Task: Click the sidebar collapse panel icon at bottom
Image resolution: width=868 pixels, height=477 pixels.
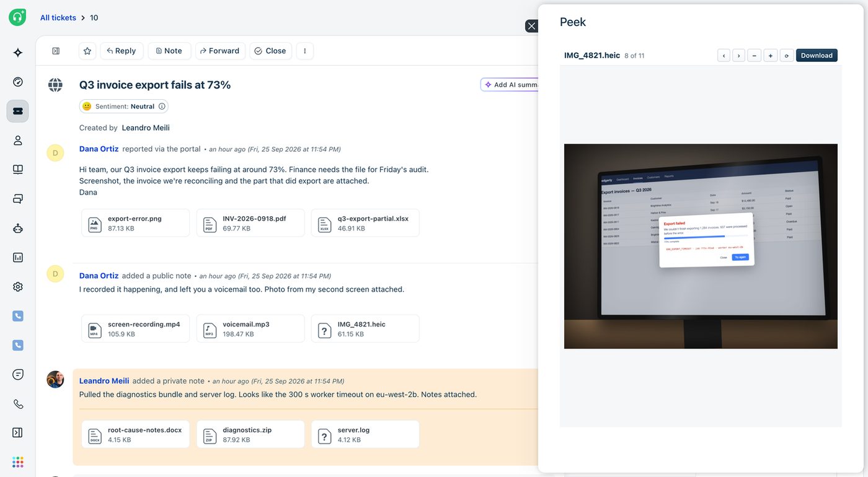Action: (18, 432)
